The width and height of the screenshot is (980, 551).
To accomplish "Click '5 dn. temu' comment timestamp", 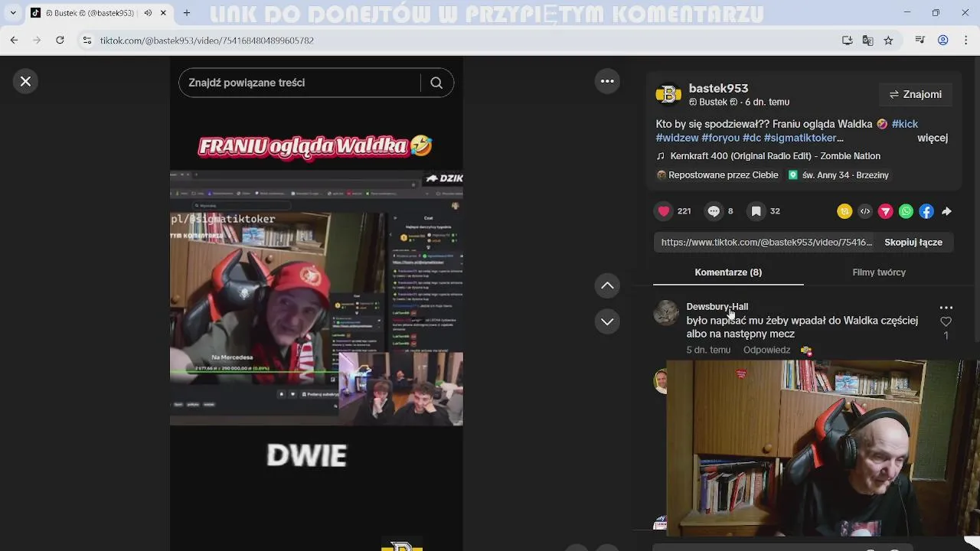I will (708, 350).
